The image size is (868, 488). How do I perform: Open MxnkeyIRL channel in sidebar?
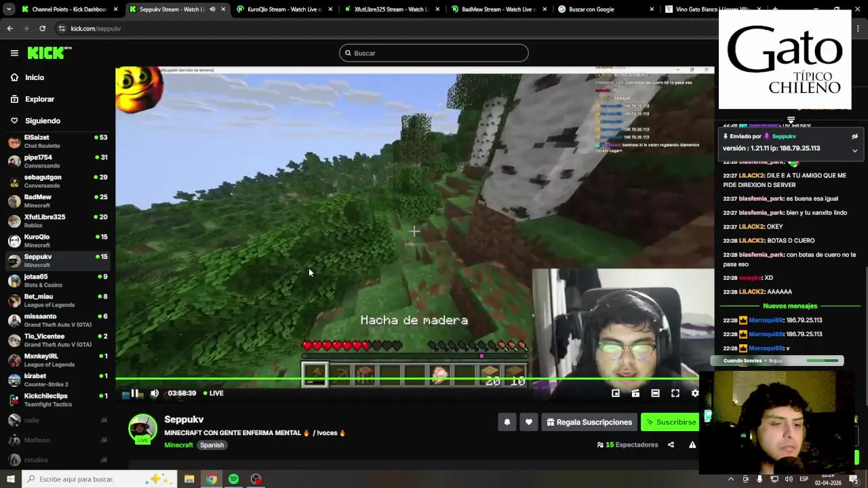pyautogui.click(x=58, y=360)
